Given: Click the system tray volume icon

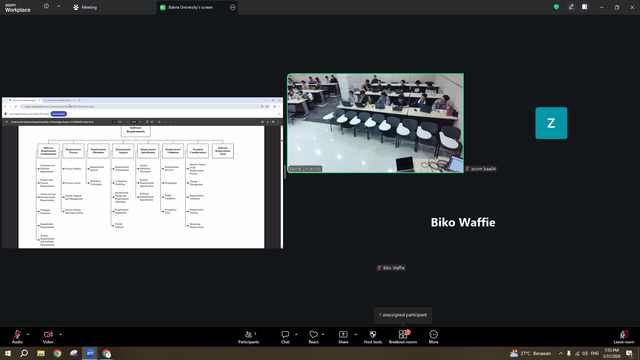Looking at the screenshot, I should click(x=585, y=353).
